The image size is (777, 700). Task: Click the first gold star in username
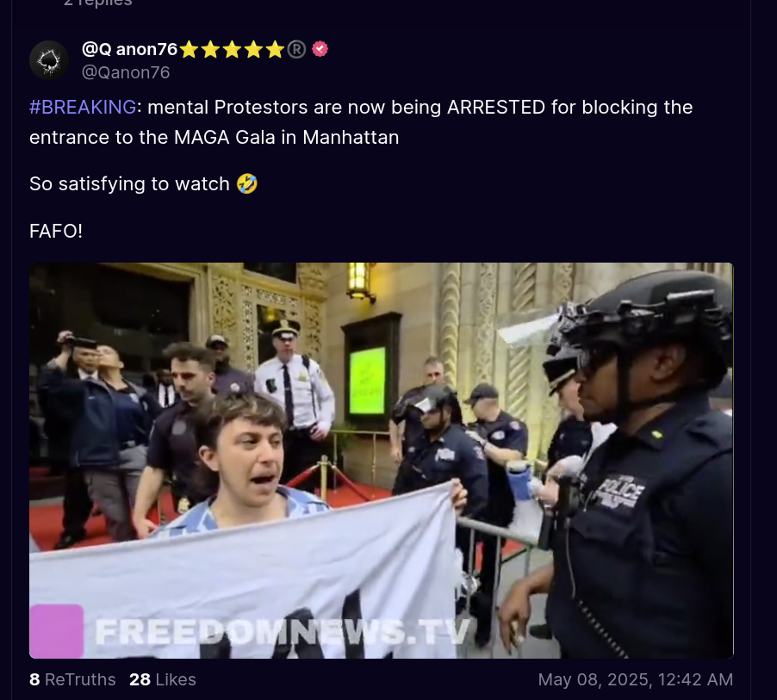(x=189, y=50)
